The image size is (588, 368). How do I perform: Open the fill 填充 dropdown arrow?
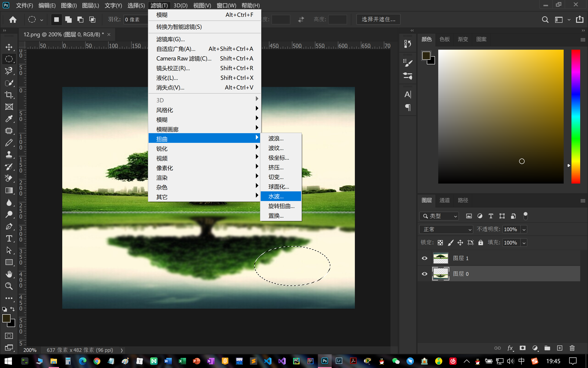point(524,243)
